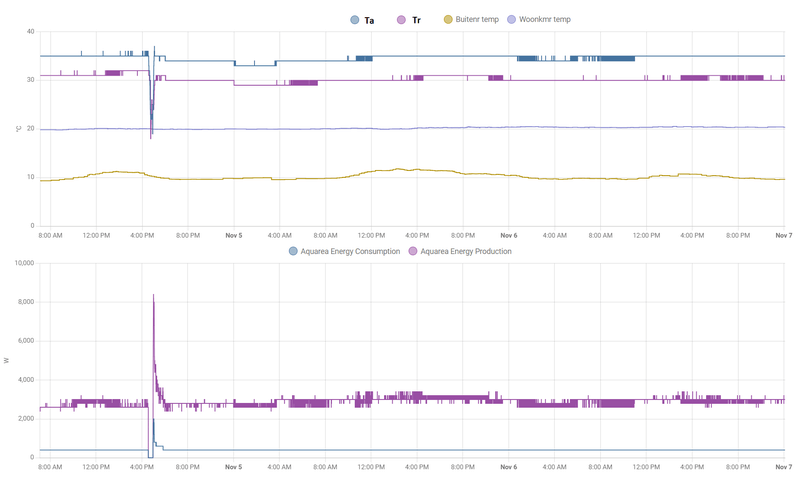Click the yellow Buitenr temp legend dot

pyautogui.click(x=448, y=20)
